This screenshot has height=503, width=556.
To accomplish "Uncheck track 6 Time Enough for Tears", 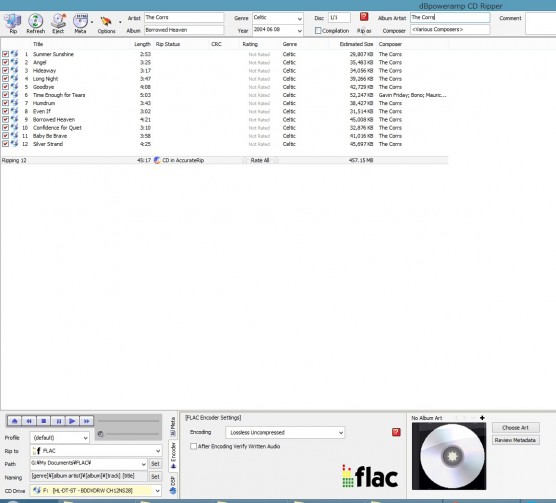I will click(5, 95).
